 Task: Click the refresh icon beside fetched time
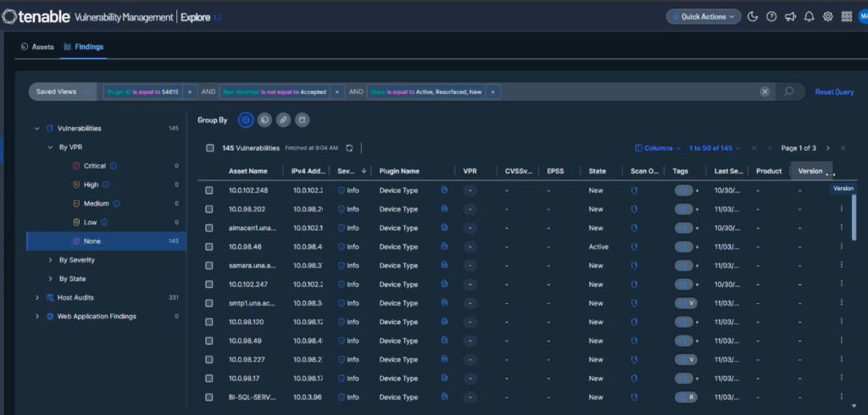click(348, 148)
